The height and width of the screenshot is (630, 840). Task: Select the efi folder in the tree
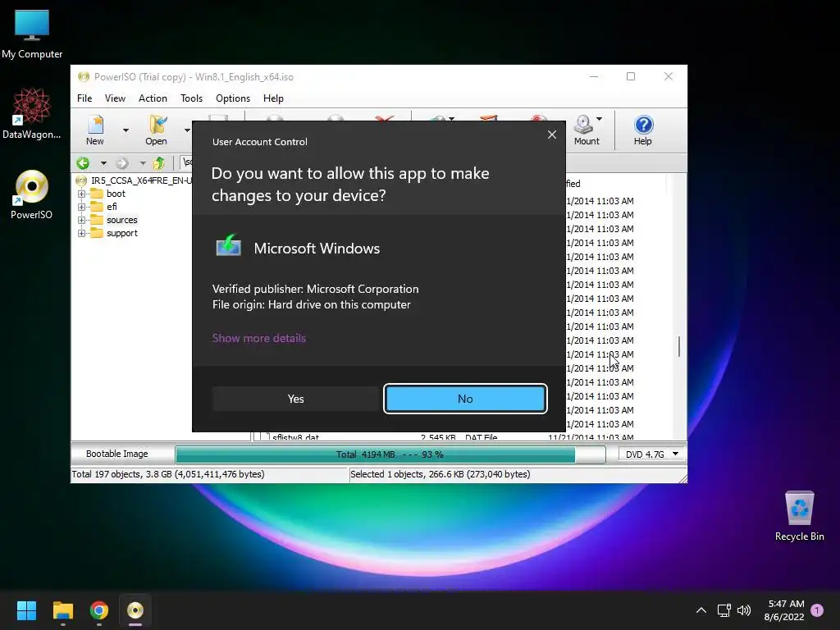112,207
